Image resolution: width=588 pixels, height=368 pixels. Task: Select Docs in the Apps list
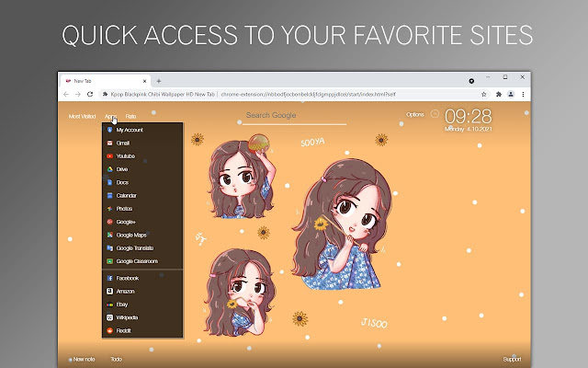click(x=142, y=182)
